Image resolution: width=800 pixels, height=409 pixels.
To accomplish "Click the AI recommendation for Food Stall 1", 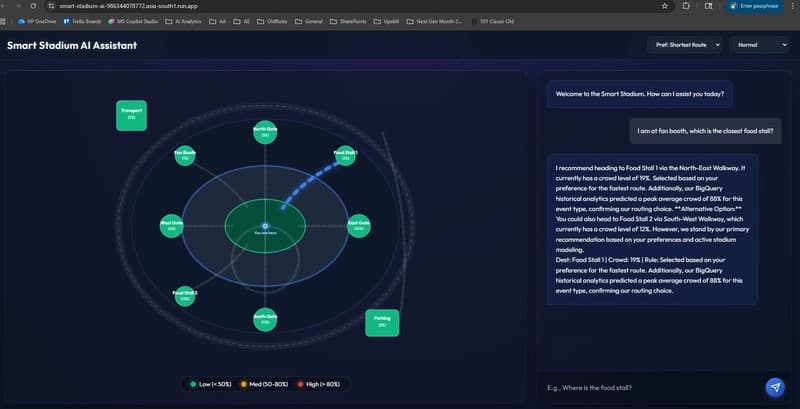I will click(652, 229).
